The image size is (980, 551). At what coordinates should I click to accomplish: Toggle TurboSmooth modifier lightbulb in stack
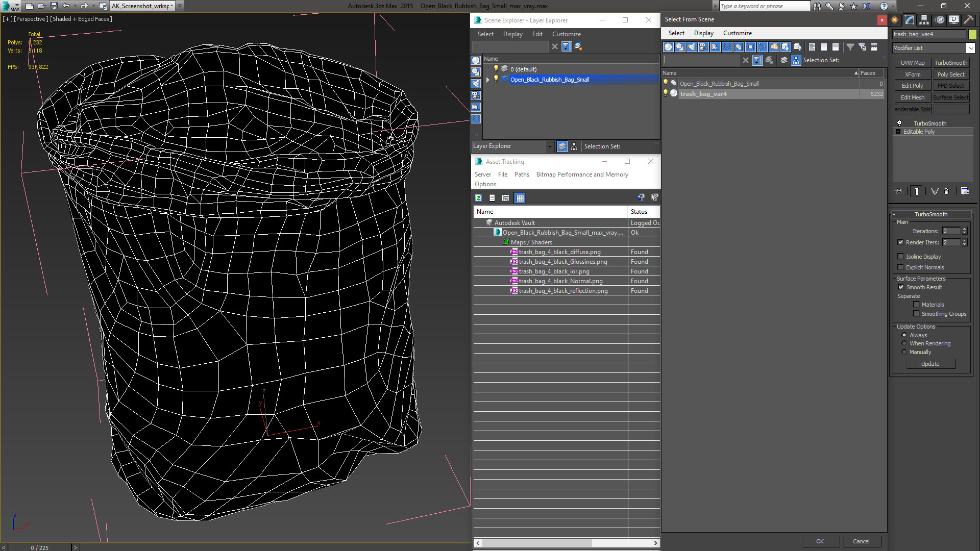[899, 123]
